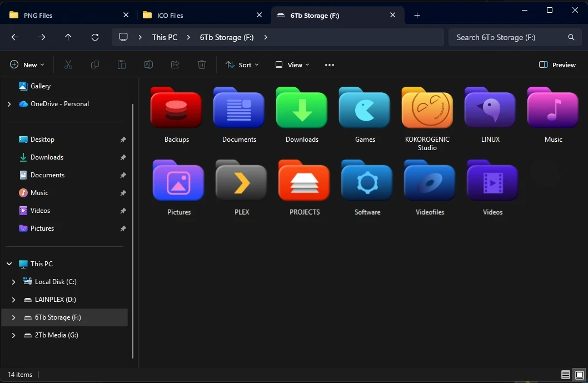Add a new tab
The height and width of the screenshot is (383, 588).
[x=417, y=16]
